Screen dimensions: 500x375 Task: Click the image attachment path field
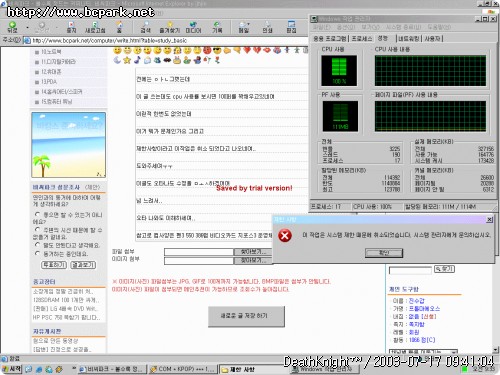[x=199, y=261]
